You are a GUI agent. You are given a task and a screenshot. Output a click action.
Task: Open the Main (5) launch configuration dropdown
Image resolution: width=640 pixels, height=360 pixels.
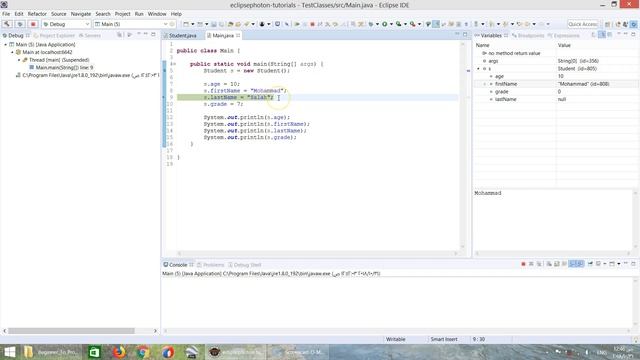point(165,24)
